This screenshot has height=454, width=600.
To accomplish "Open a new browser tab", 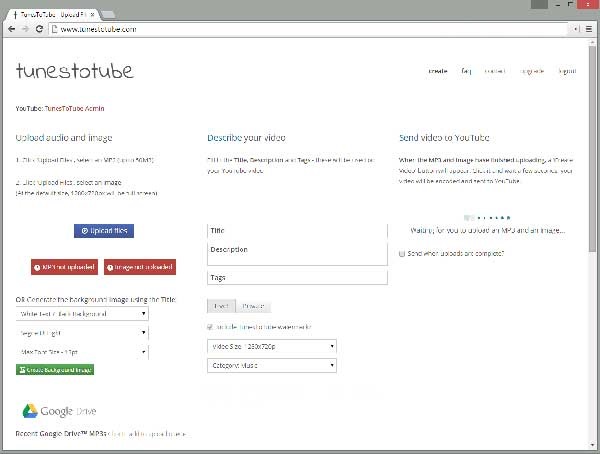I will tap(108, 15).
